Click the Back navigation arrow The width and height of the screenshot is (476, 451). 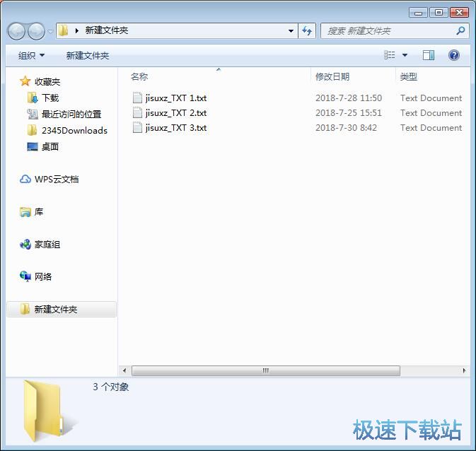coord(16,31)
